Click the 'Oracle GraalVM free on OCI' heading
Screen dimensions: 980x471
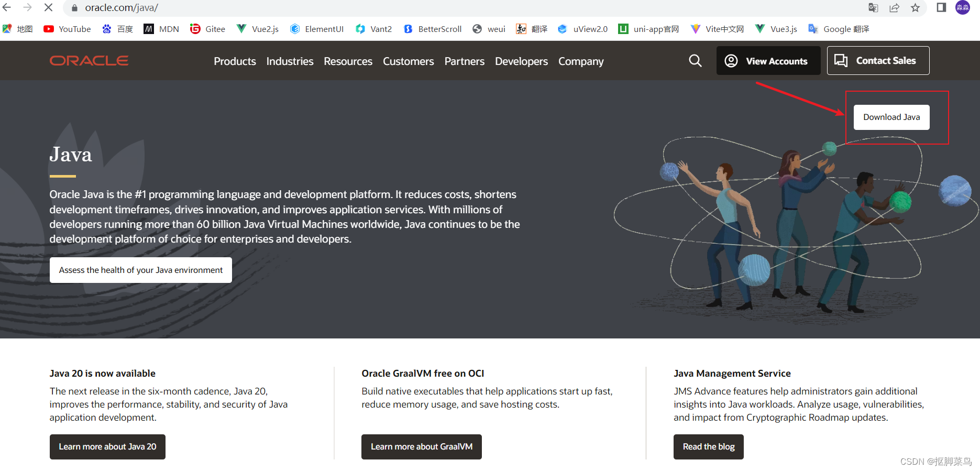point(423,374)
